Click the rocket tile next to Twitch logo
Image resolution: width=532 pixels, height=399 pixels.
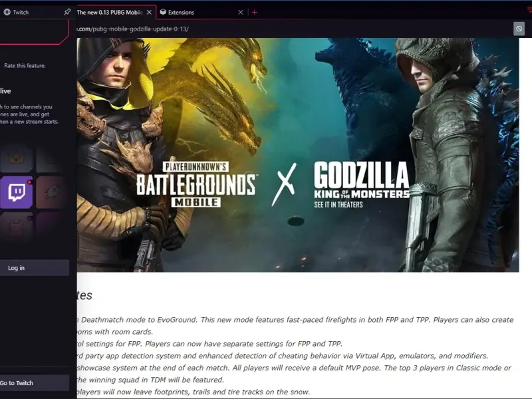51,192
